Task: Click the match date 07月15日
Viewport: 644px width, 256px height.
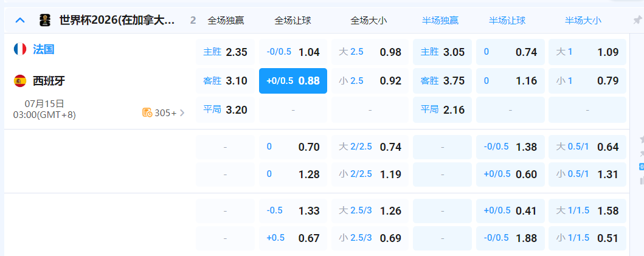Action: [44, 103]
